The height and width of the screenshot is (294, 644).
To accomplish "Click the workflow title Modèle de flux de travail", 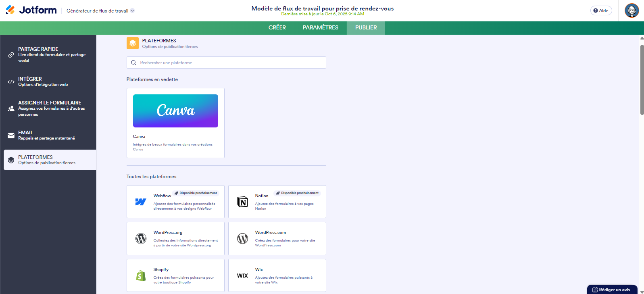I will (323, 8).
